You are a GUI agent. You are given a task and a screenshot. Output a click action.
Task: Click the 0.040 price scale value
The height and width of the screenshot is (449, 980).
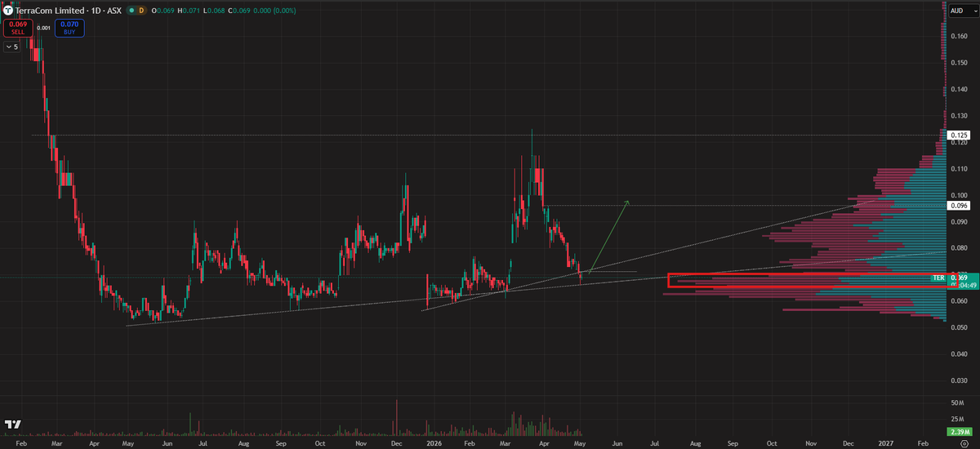click(x=960, y=354)
